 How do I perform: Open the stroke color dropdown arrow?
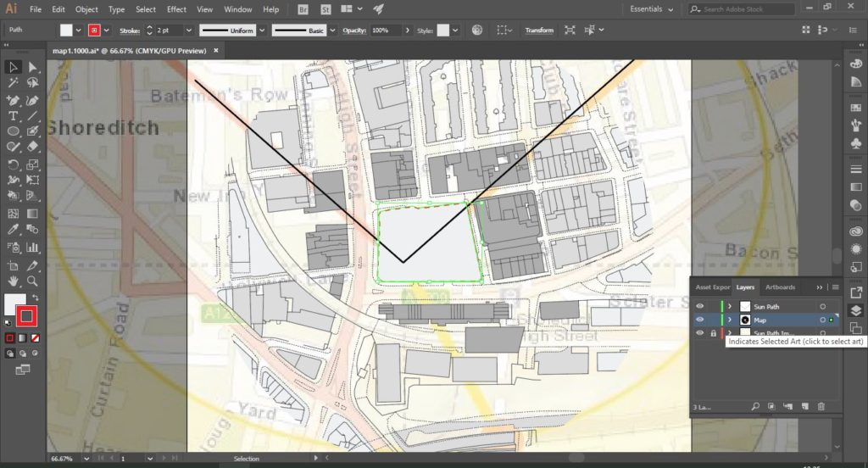click(x=106, y=31)
